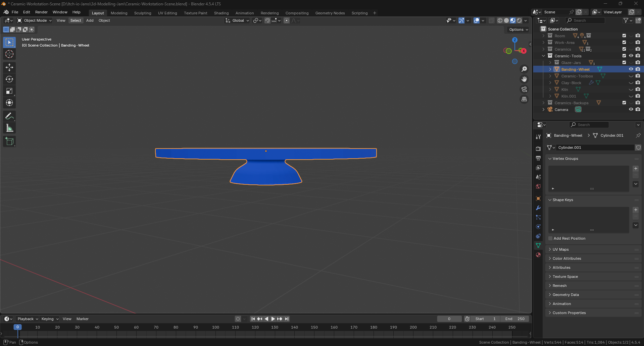Click the zoom viewport magnifier icon
The width and height of the screenshot is (644, 346).
[524, 69]
